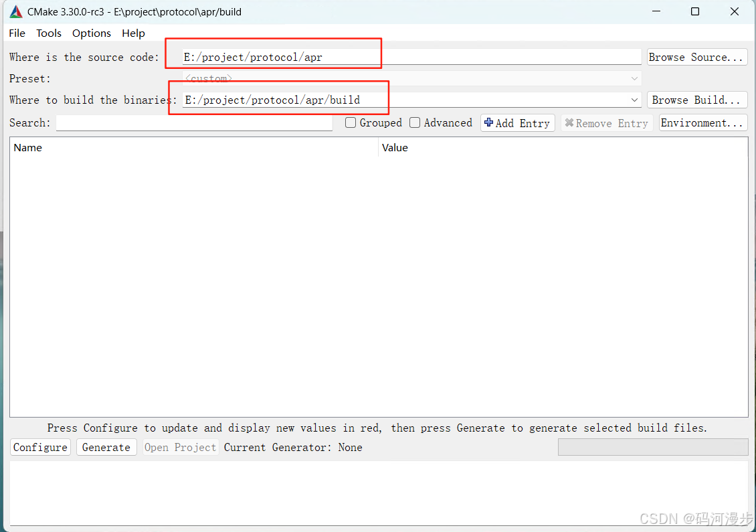Image resolution: width=756 pixels, height=532 pixels.
Task: Focus the Search input field
Action: [x=194, y=123]
